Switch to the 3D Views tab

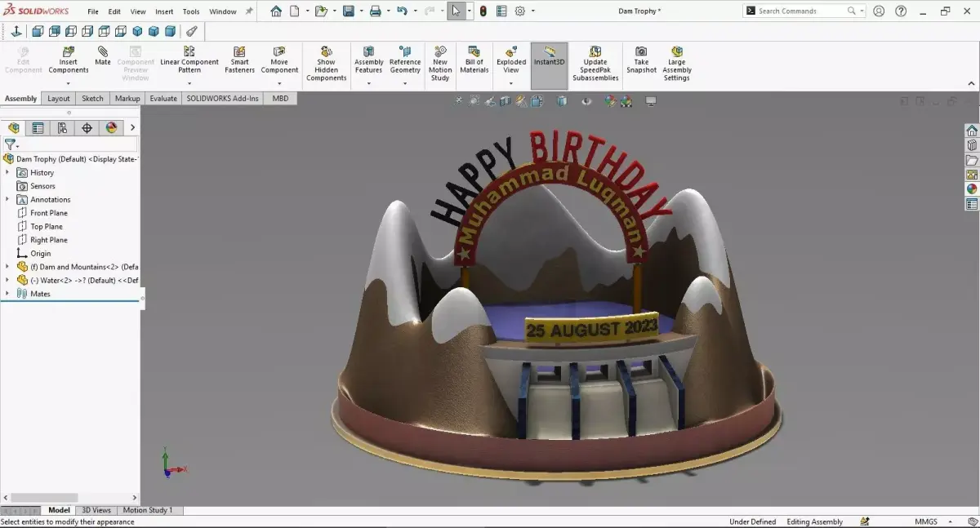tap(96, 510)
